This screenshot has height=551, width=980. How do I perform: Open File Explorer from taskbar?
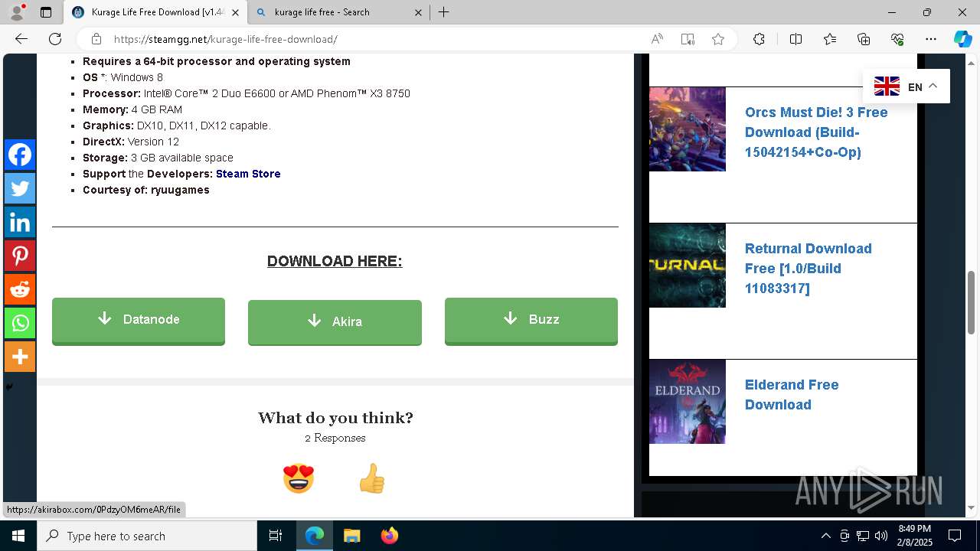(351, 536)
